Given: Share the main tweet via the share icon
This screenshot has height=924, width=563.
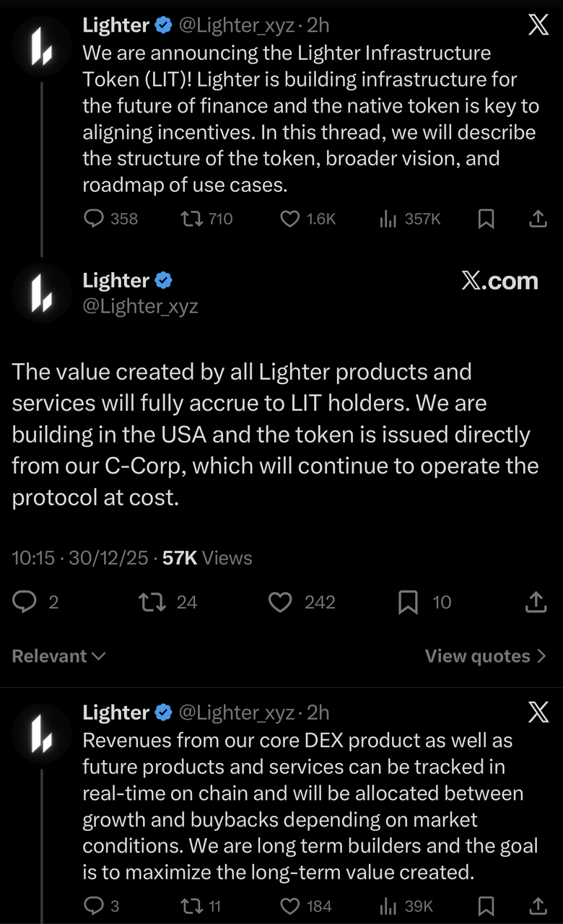Looking at the screenshot, I should [x=535, y=602].
